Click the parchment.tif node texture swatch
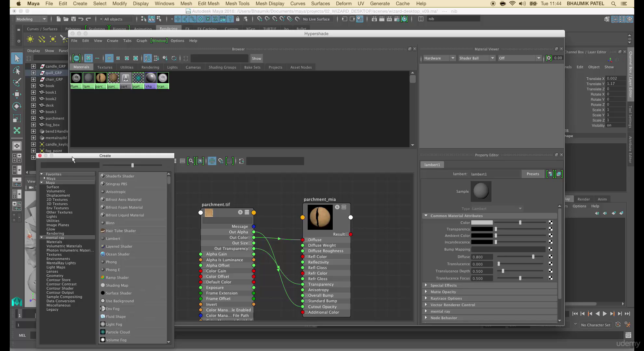Viewport: 644px width, 351px height. (x=209, y=213)
